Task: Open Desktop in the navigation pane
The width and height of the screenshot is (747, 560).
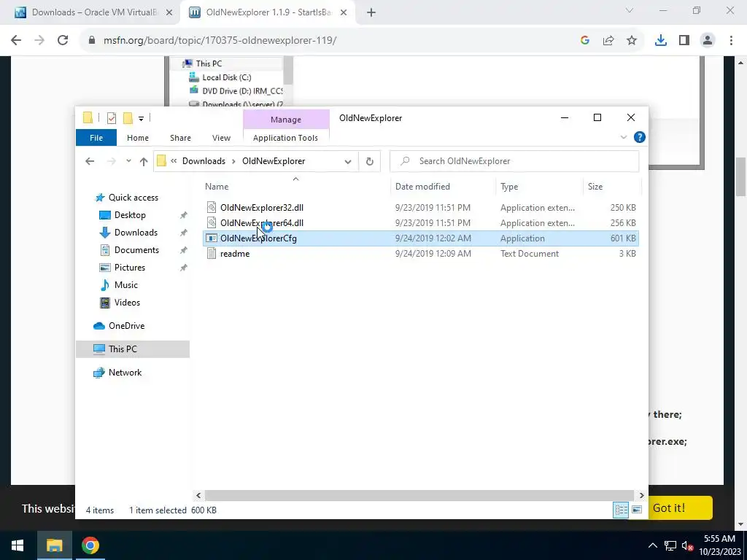Action: 130,215
